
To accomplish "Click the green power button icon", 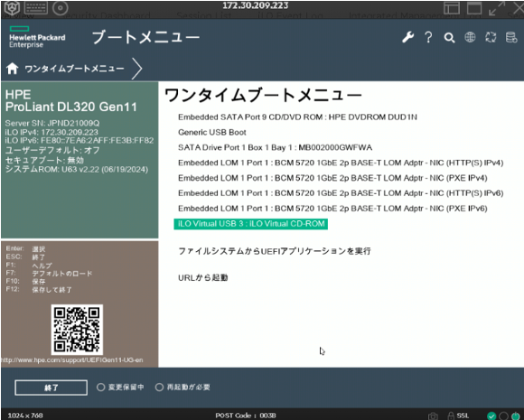I will pyautogui.click(x=515, y=415).
